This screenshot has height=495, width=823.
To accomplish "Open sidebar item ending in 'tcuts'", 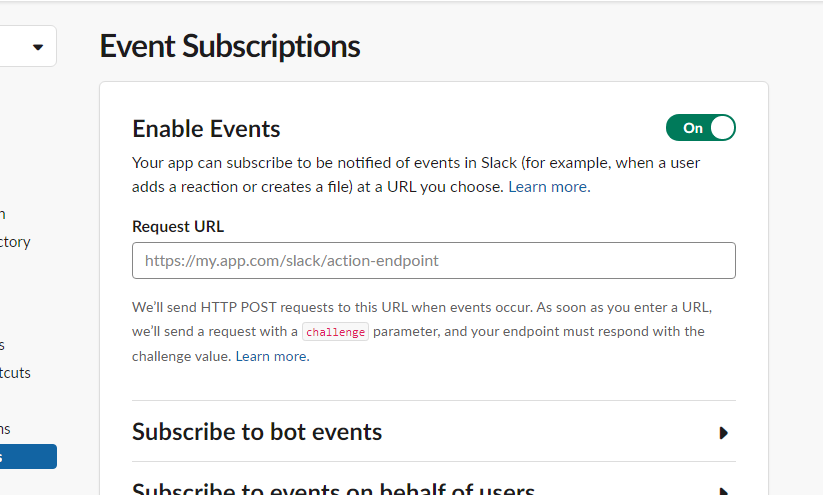I will (15, 373).
